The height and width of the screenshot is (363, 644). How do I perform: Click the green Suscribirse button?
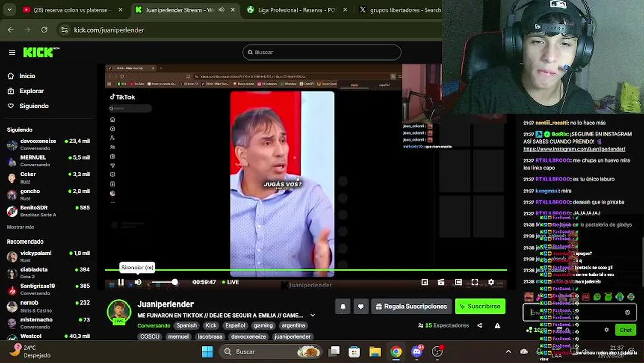pyautogui.click(x=480, y=306)
